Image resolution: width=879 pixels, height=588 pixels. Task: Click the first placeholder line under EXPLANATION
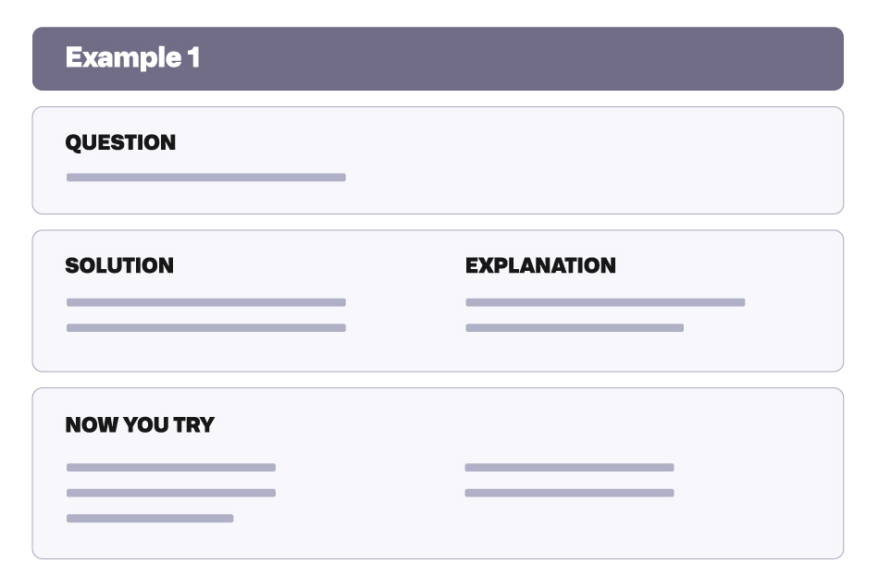click(605, 302)
